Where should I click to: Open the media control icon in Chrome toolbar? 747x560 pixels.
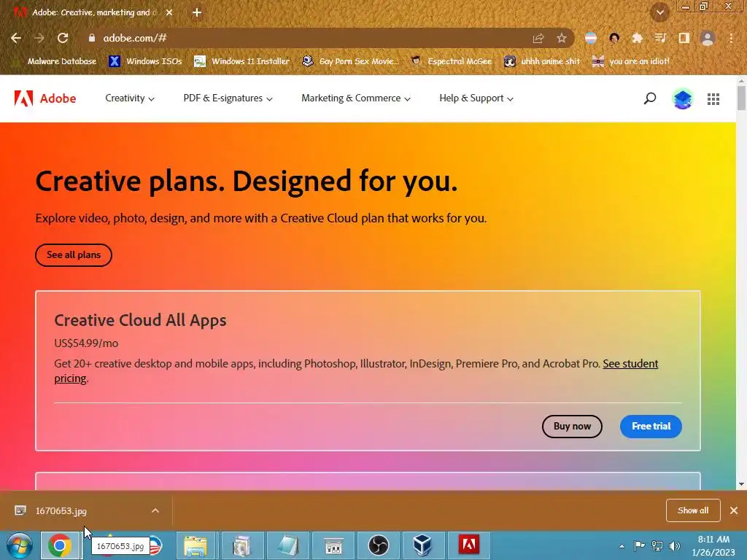(x=660, y=38)
